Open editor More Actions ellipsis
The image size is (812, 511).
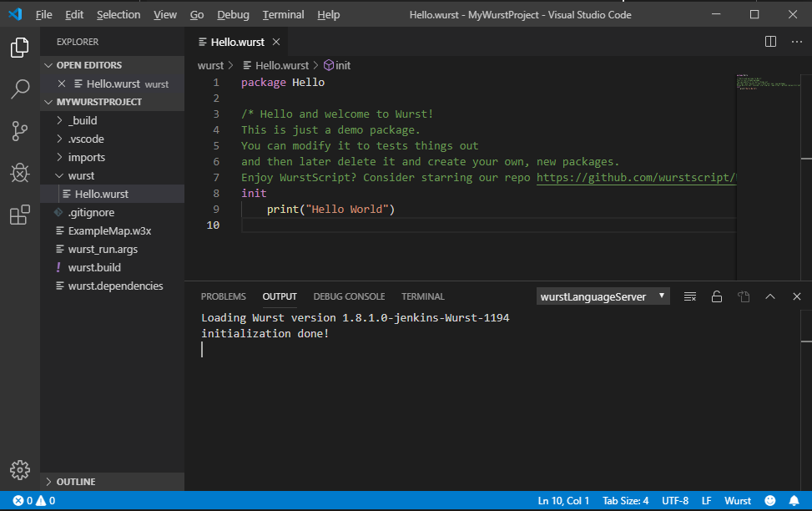pos(796,42)
